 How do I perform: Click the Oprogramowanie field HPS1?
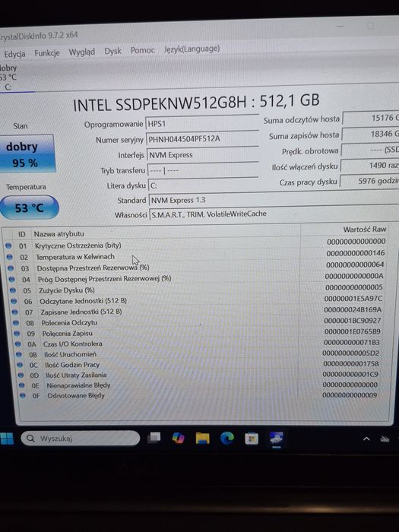tap(202, 123)
